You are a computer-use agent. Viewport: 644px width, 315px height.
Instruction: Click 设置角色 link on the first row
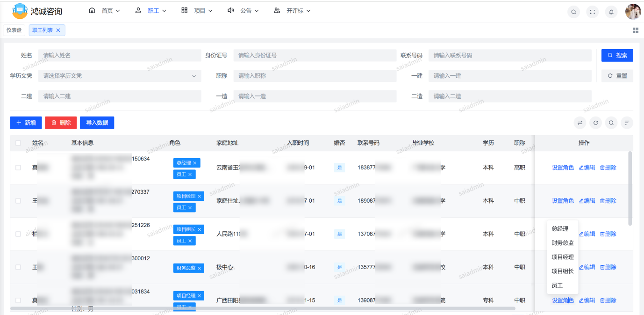point(563,167)
